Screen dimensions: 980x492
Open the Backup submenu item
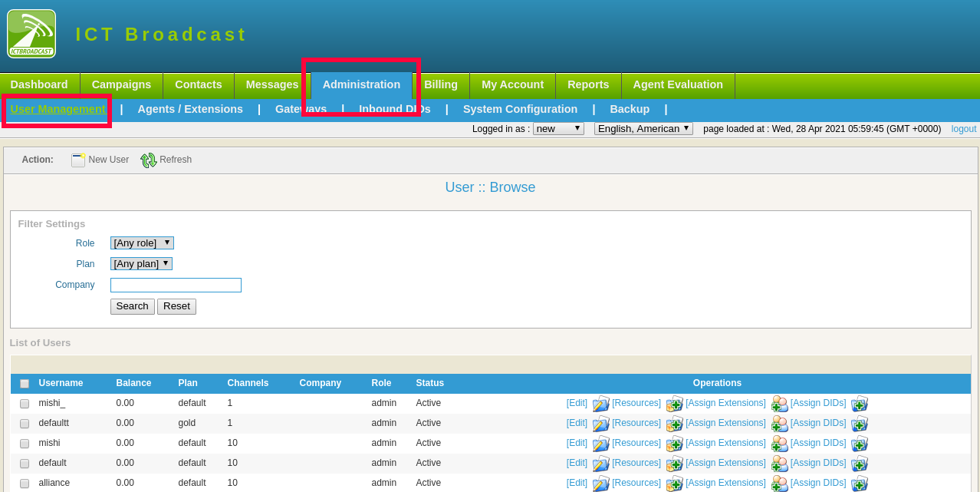(x=630, y=109)
